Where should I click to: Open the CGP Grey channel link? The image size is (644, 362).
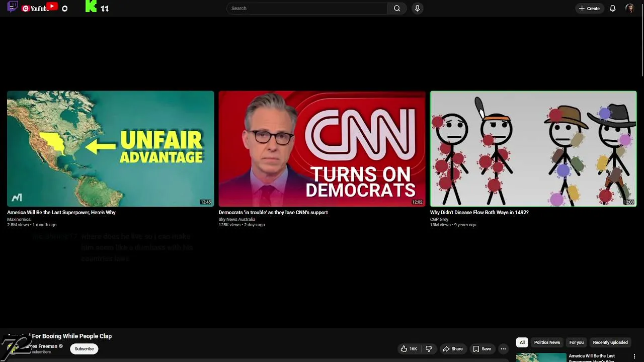coord(439,219)
